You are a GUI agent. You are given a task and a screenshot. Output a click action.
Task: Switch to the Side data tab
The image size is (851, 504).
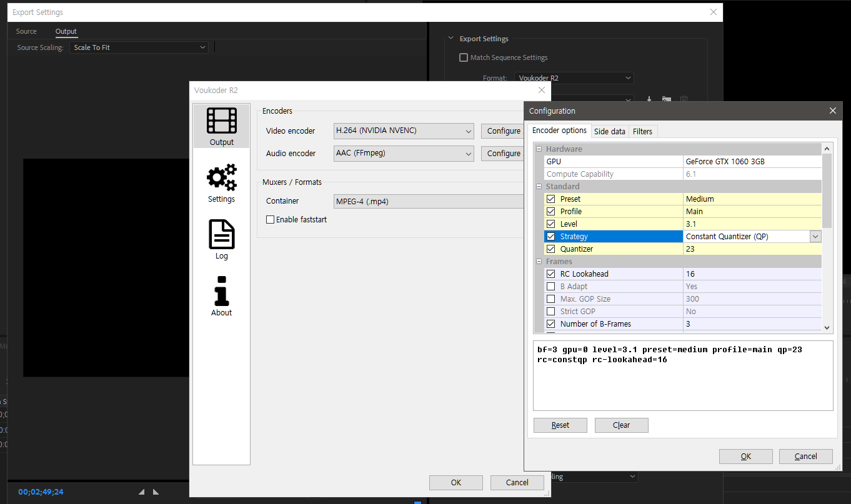[609, 131]
